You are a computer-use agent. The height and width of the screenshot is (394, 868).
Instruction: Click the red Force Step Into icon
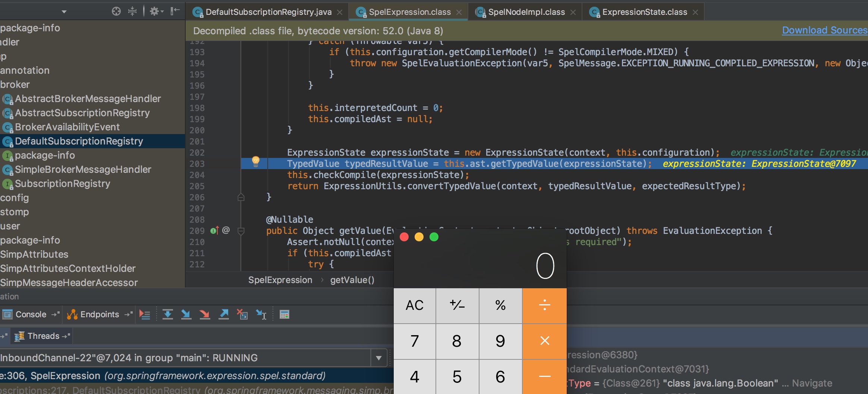click(x=204, y=315)
